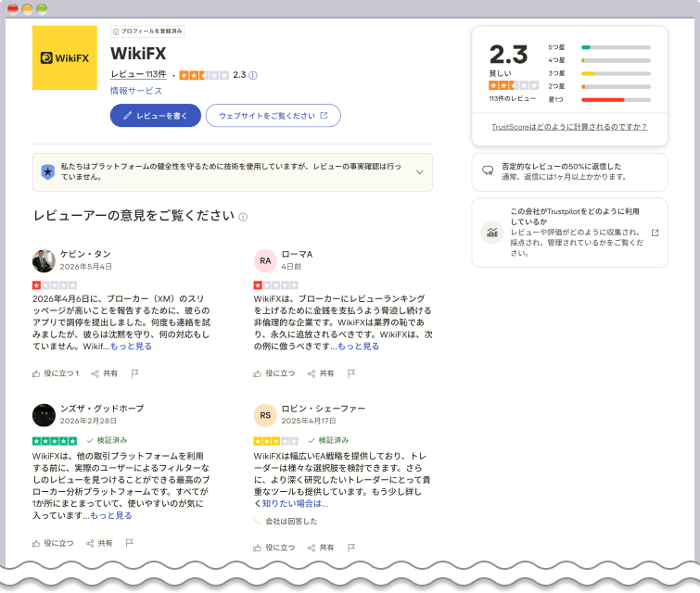Mark ンズザ・グッドホープ review as 役に立つ
The image size is (700, 593).
pos(53,544)
